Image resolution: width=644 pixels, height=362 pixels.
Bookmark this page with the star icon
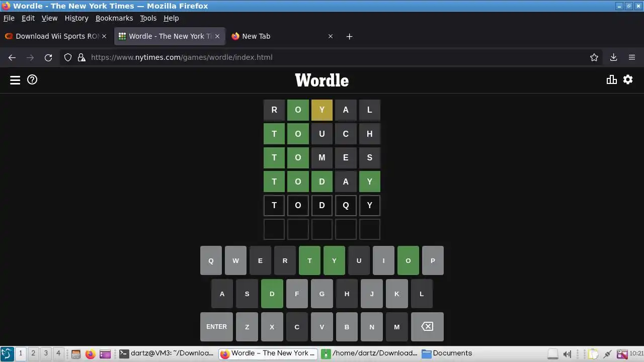click(594, 57)
